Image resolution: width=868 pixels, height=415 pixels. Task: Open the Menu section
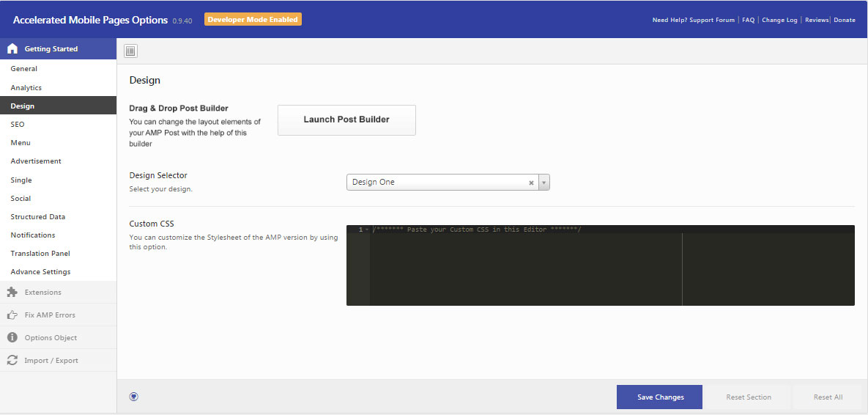tap(58, 143)
